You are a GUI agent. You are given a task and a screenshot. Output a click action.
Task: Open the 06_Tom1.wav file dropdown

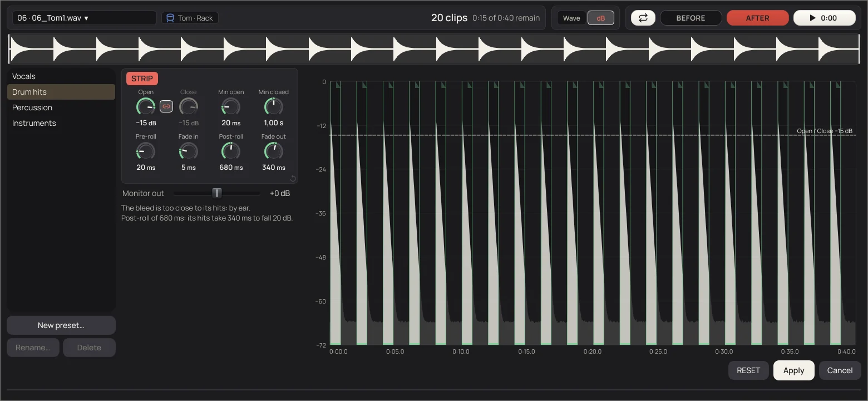pos(85,18)
